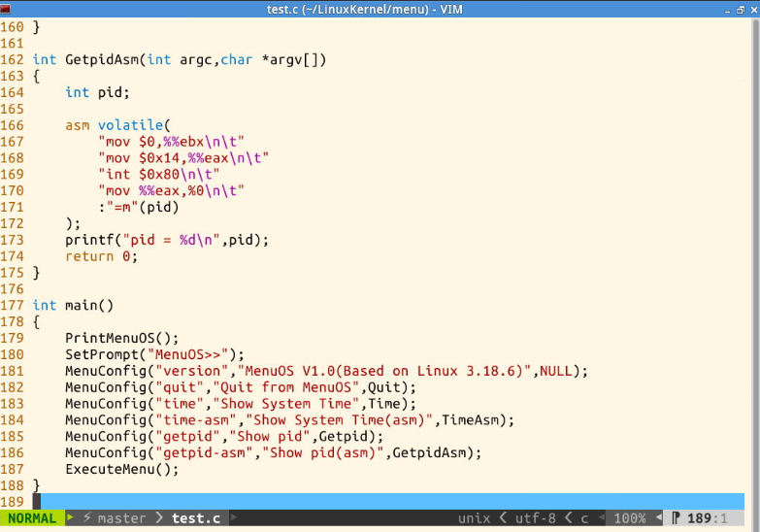Click the "version" MenuConfig line
The height and width of the screenshot is (532, 760).
326,371
